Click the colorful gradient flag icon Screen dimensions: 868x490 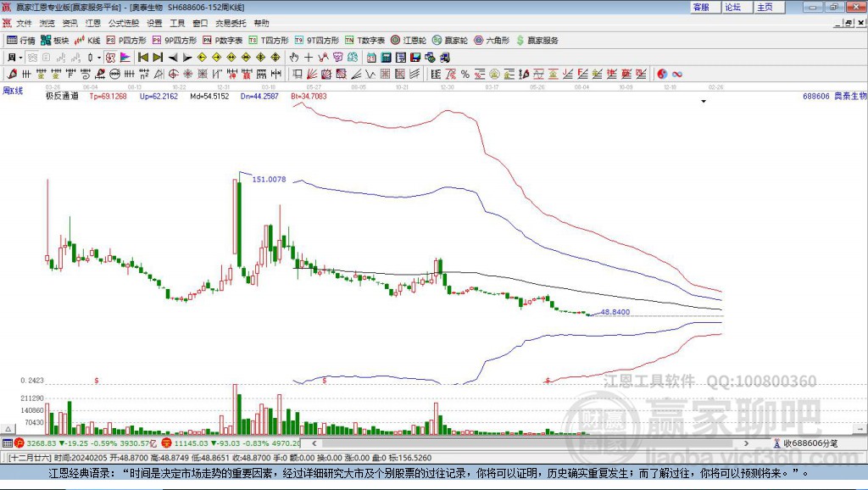click(x=125, y=57)
